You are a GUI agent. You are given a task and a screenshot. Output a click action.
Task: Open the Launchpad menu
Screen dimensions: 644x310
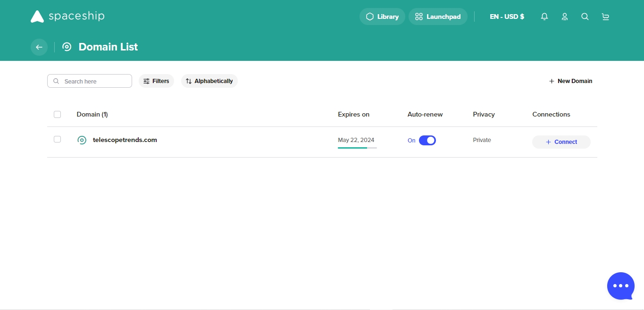(x=438, y=17)
